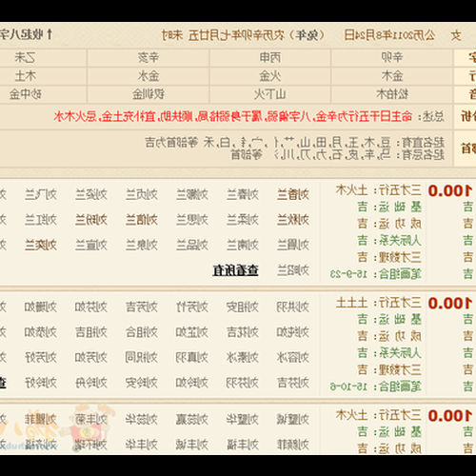Viewport: 476px width, 476px height.
Task: Select the name 刘泉兰
Action: pos(142,245)
